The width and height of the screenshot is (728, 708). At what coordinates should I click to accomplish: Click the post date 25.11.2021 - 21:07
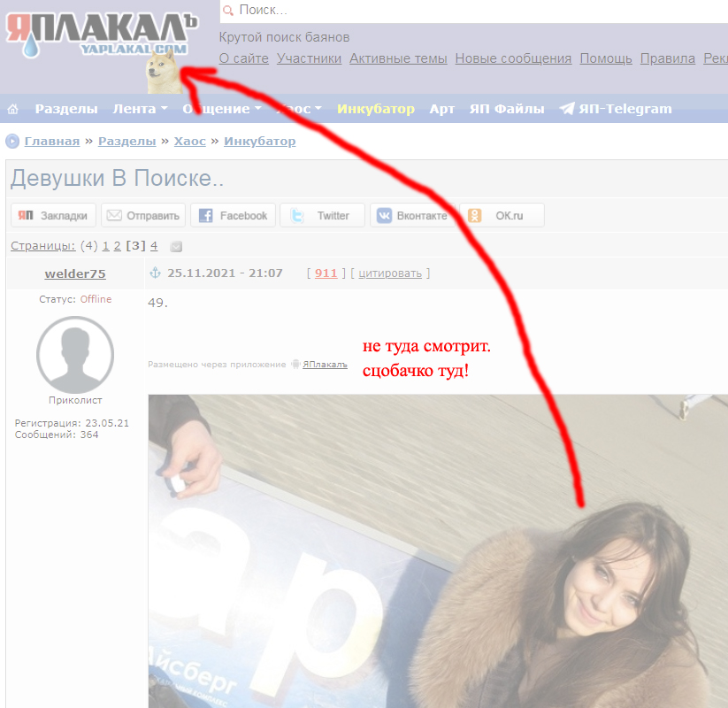(225, 273)
